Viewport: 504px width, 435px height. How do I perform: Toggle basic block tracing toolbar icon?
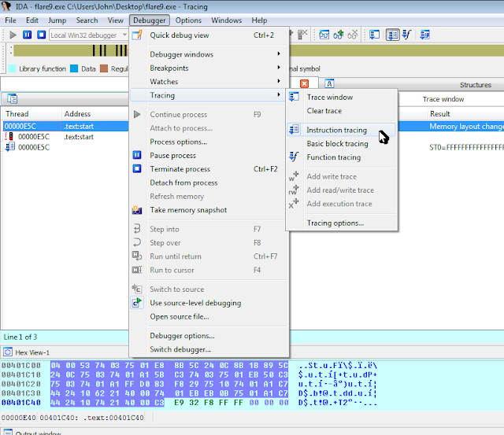(425, 35)
